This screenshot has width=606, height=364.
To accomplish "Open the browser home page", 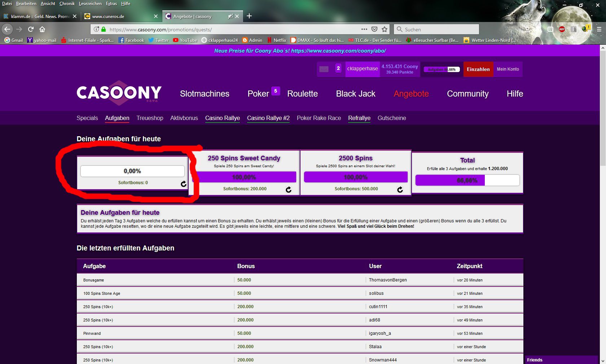I will pos(42,29).
